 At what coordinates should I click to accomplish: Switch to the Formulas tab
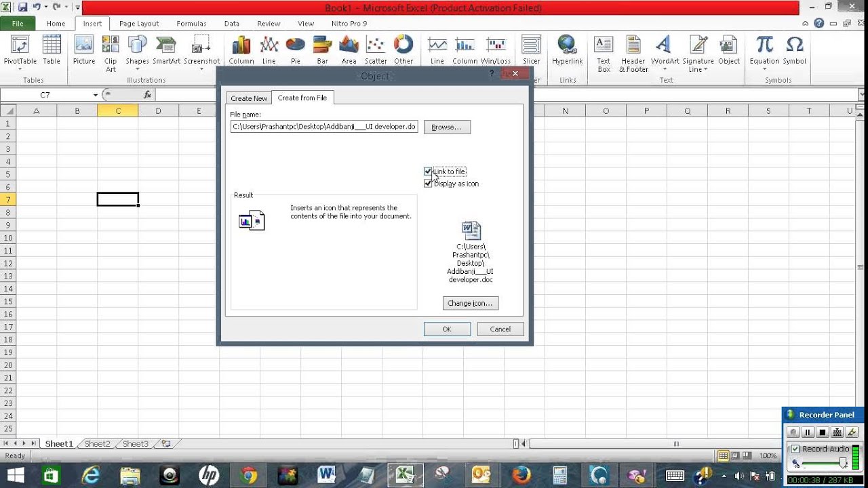coord(191,23)
